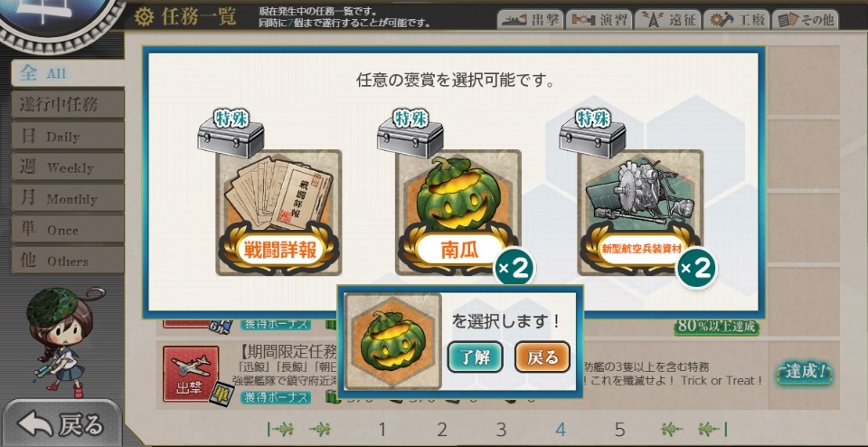Choose the 南瓜 pumpkin reward icon
The image size is (868, 447).
click(458, 213)
